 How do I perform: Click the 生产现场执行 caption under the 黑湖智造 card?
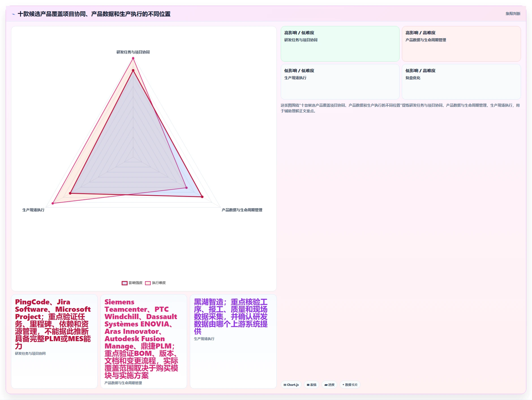[x=204, y=339]
